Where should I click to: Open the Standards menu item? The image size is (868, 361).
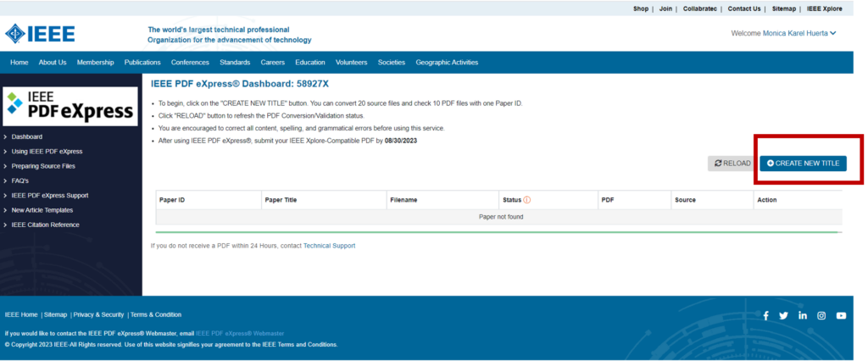235,63
